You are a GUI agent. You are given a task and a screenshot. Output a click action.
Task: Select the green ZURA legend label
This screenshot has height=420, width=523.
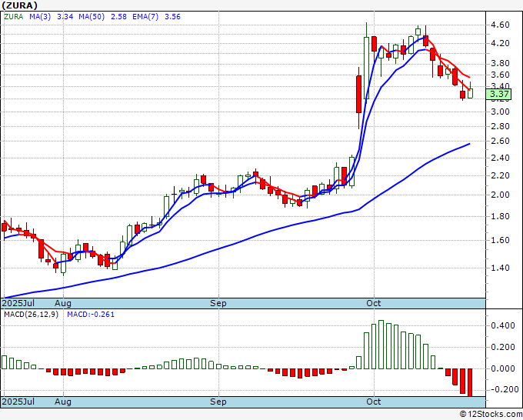[13, 17]
